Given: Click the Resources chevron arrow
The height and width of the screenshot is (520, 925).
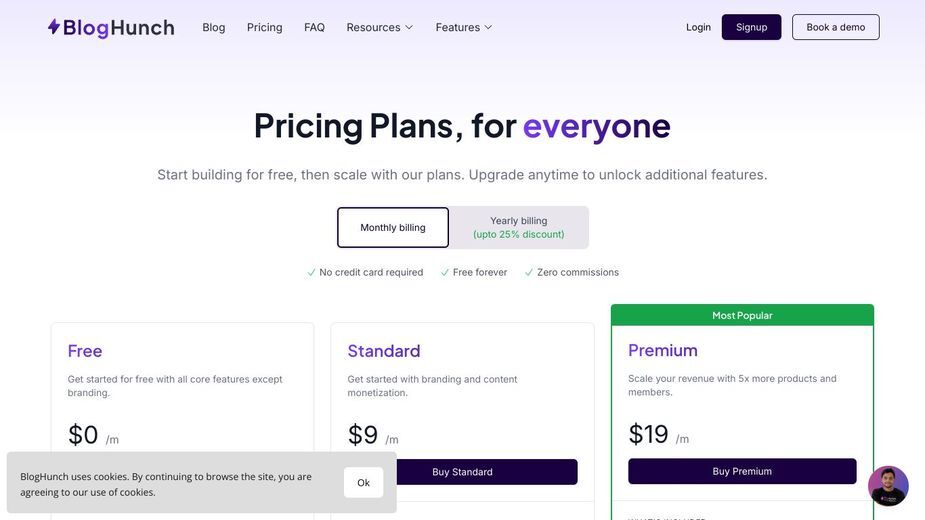Looking at the screenshot, I should (x=409, y=27).
